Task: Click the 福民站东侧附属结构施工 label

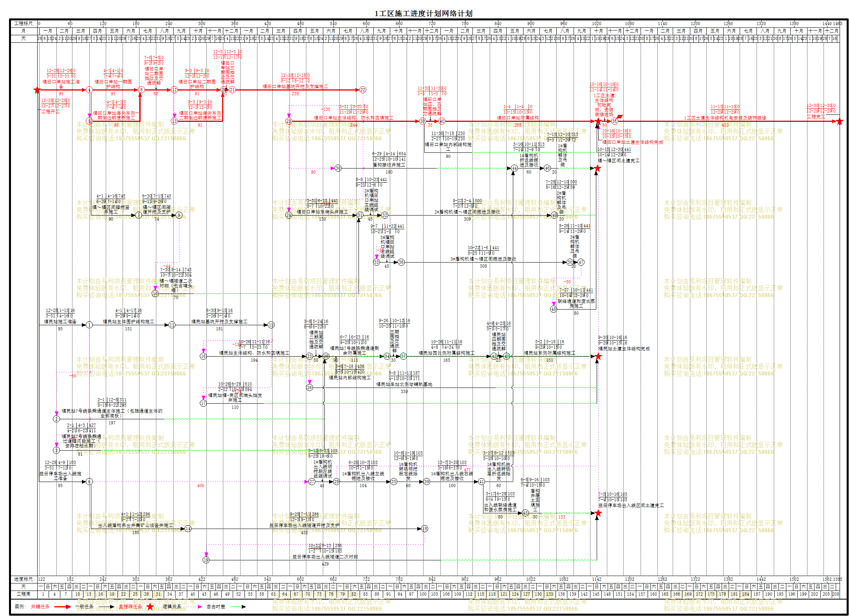Action: pos(550,353)
